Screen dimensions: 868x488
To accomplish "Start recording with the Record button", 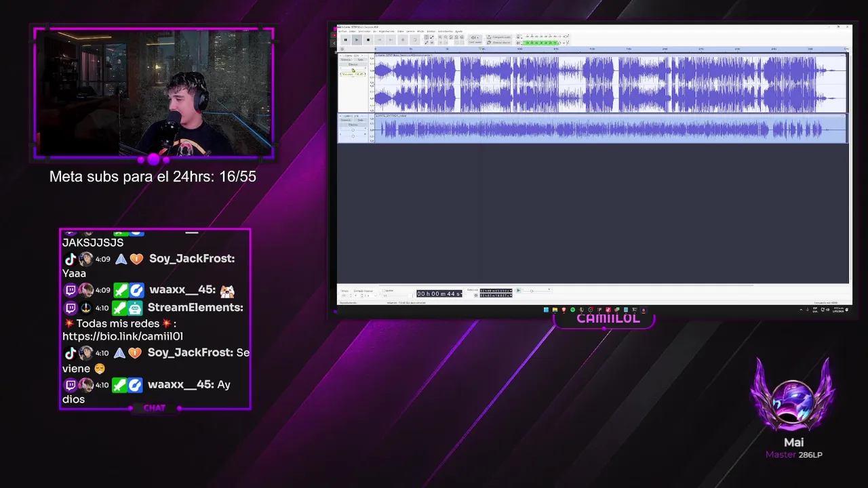I will point(403,39).
